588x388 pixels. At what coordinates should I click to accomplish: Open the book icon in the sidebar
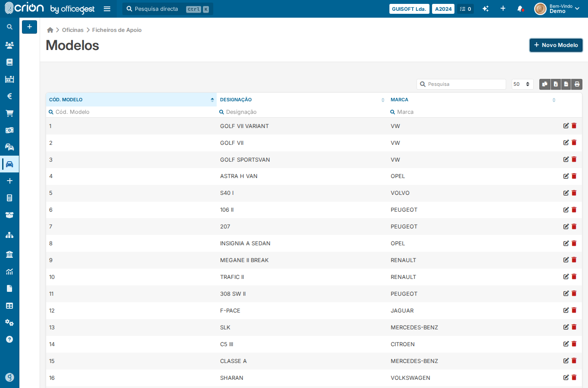(9, 62)
